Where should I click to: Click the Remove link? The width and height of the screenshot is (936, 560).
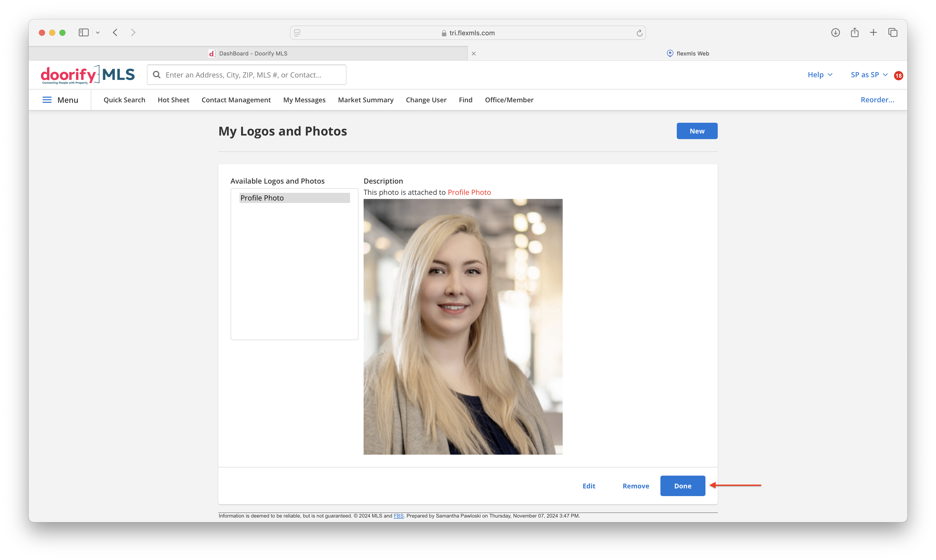tap(635, 486)
